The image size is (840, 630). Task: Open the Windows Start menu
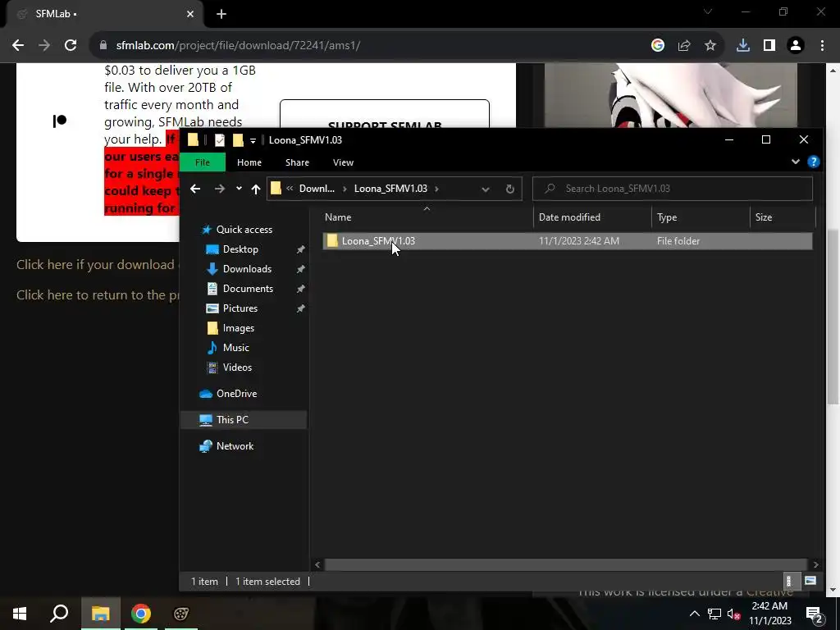click(20, 614)
